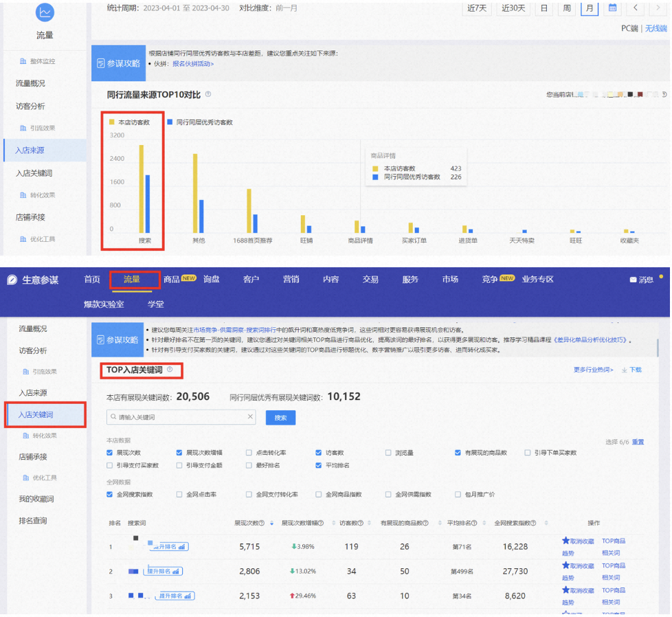Click the blue 搜索 button
Viewport: 672px width, 617px height.
[280, 417]
